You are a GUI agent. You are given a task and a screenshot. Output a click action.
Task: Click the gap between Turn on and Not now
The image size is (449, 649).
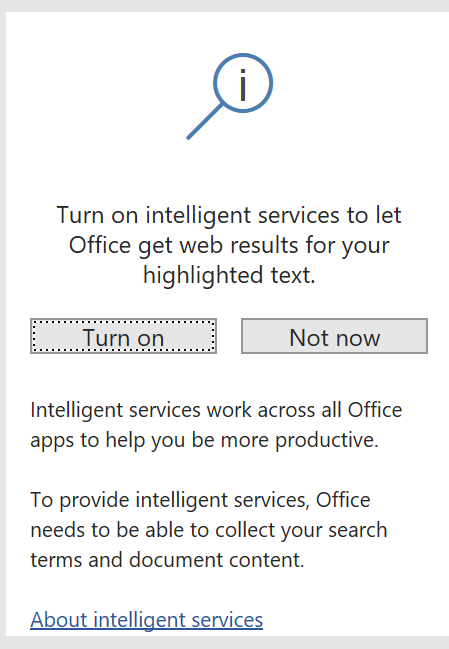(229, 336)
